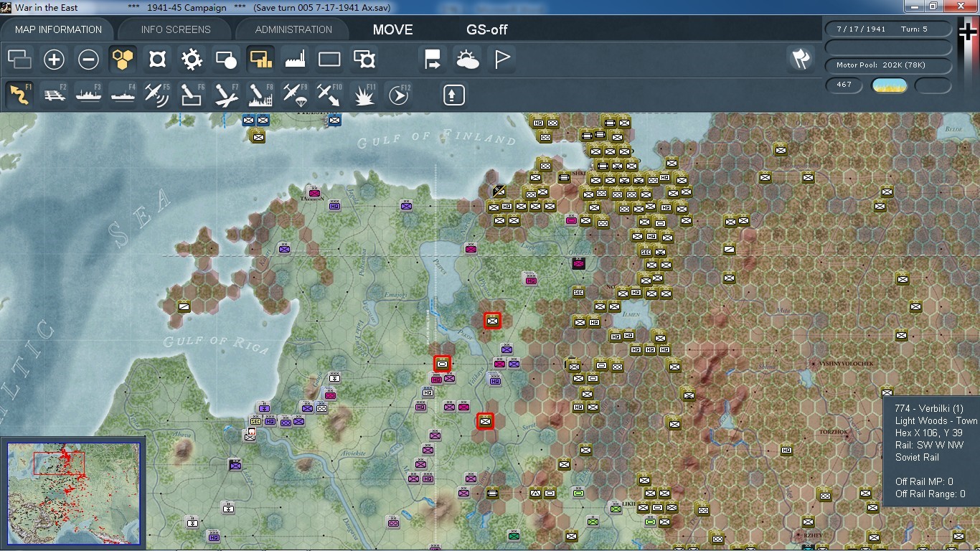
Task: Click the MOVE mode label
Action: pos(392,29)
